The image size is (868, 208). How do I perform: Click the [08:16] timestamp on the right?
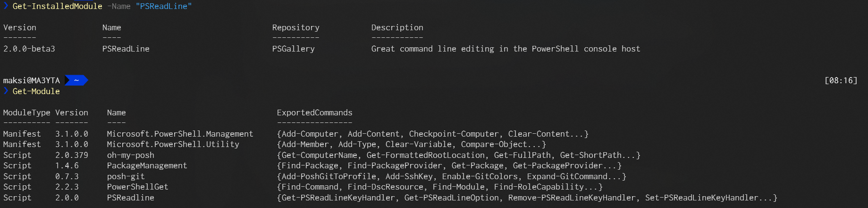tap(841, 80)
